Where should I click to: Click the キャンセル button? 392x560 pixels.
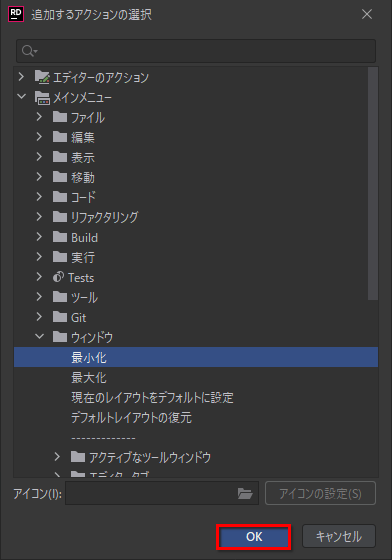pyautogui.click(x=339, y=536)
